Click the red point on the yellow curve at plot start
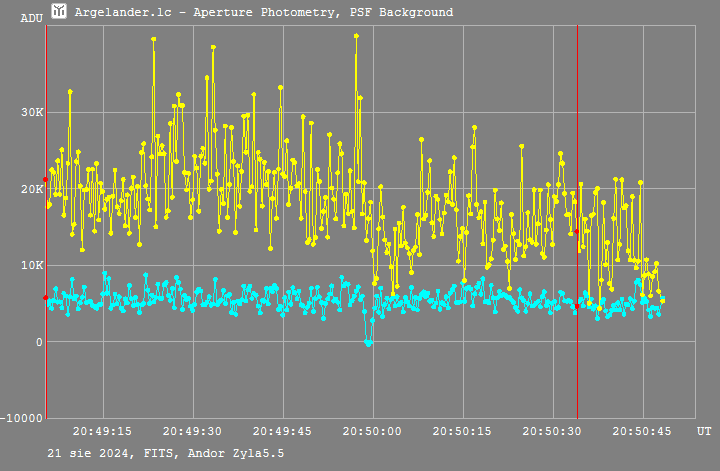Viewport: 720px width, 471px height. tap(45, 179)
